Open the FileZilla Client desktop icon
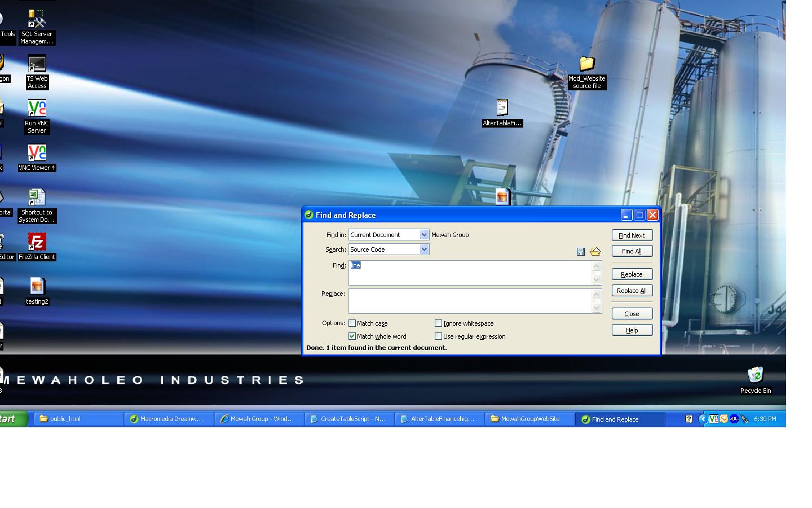This screenshot has width=812, height=508. 37,243
